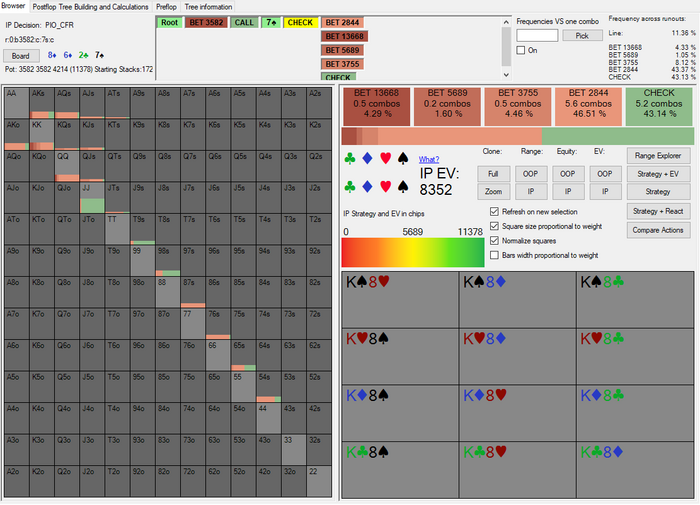Select the spade suit in the upper suit row
This screenshot has height=505, width=700.
coord(403,159)
